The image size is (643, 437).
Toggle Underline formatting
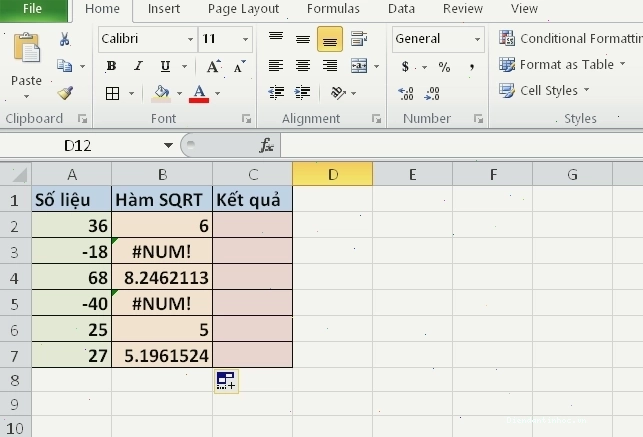165,66
